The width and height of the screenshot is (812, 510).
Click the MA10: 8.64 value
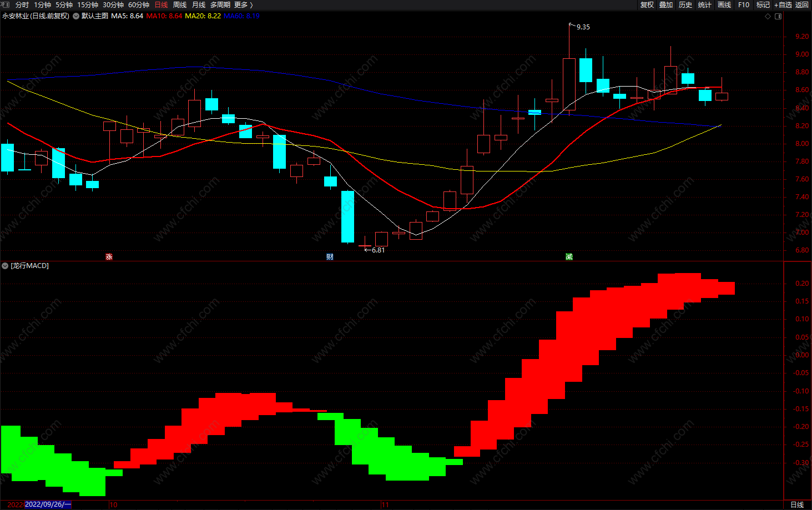point(164,16)
